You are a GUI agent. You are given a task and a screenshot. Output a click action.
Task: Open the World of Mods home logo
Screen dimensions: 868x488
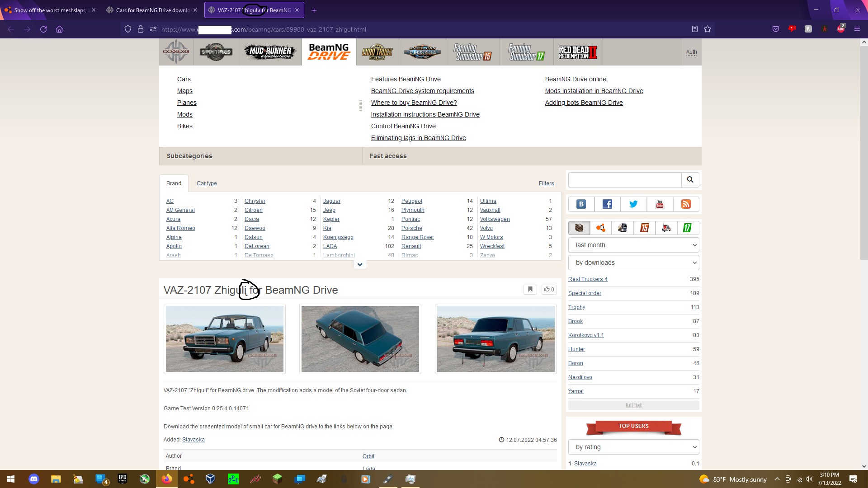click(x=176, y=52)
